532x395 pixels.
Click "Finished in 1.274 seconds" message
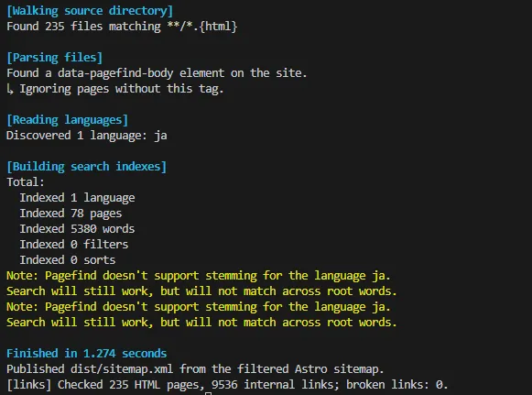coord(86,354)
